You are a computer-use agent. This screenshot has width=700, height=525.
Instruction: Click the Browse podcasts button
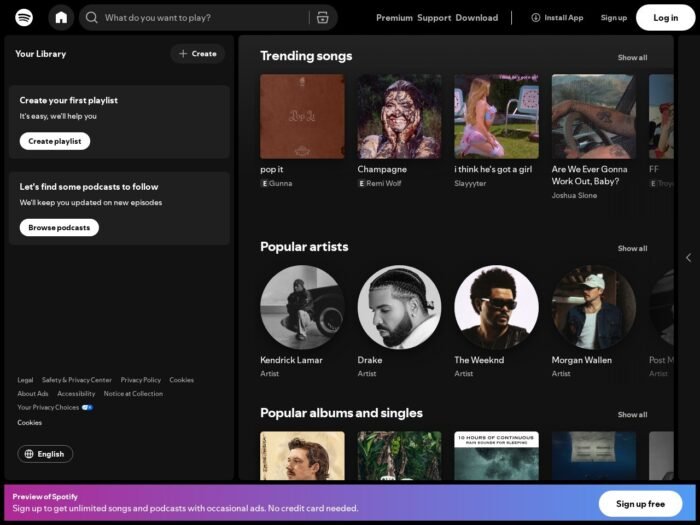[59, 228]
